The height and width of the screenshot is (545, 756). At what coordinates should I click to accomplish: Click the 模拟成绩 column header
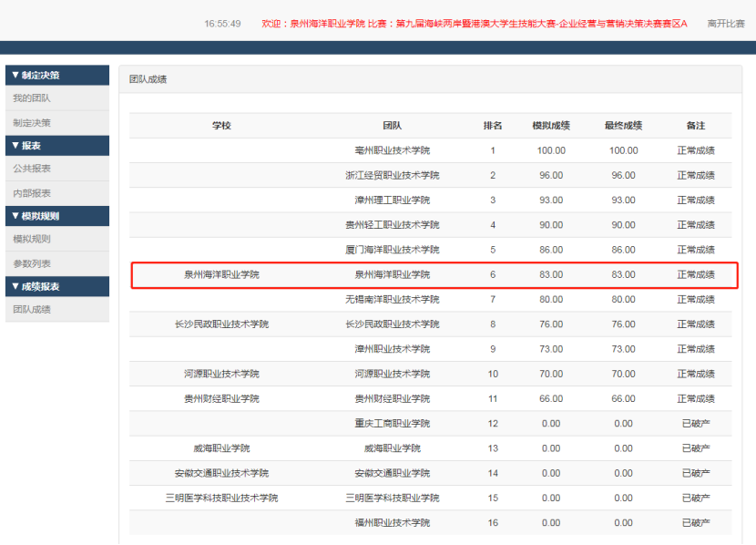[x=551, y=126]
